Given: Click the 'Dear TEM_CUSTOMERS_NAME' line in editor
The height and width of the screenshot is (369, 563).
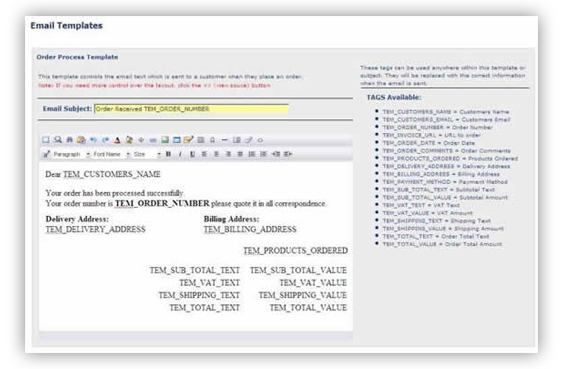Looking at the screenshot, I should (x=103, y=174).
